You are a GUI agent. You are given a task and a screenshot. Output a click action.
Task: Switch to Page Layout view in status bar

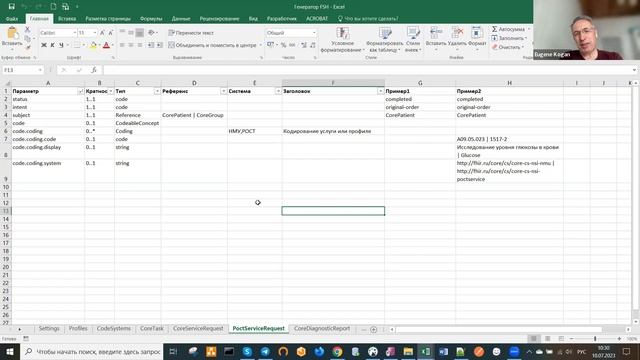547,338
